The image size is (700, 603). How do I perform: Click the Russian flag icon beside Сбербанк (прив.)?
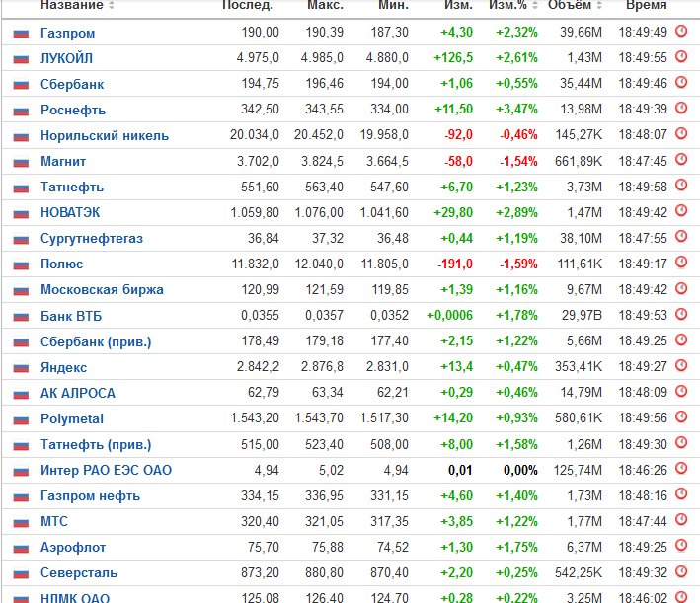pyautogui.click(x=21, y=342)
